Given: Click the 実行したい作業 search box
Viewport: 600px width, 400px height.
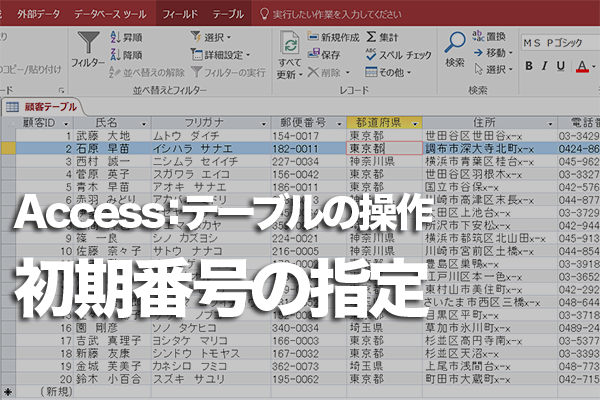Looking at the screenshot, I should (337, 15).
